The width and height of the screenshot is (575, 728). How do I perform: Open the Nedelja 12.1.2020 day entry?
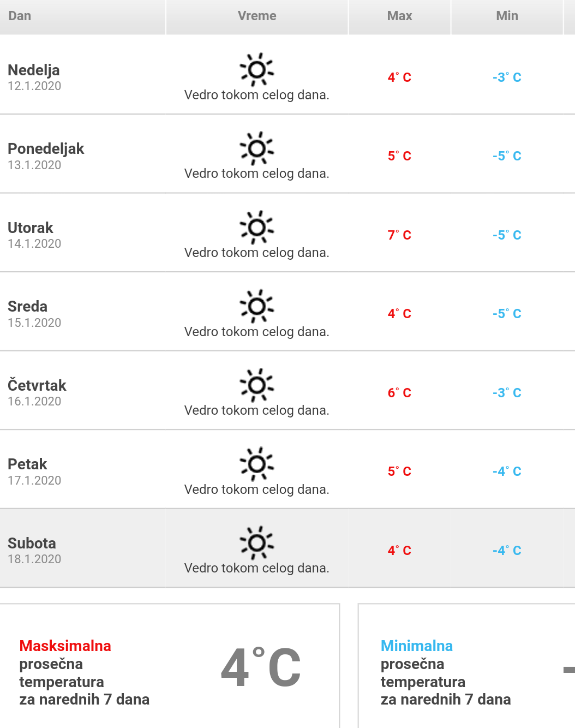[34, 77]
